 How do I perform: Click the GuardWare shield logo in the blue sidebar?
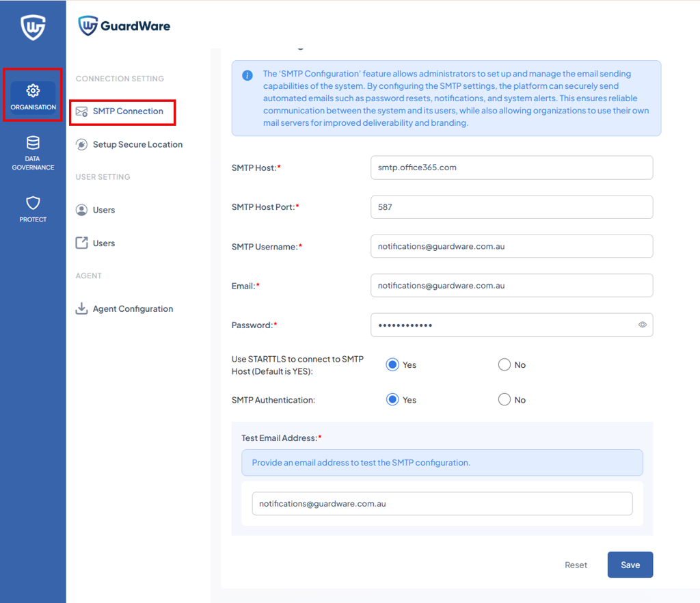click(x=33, y=27)
